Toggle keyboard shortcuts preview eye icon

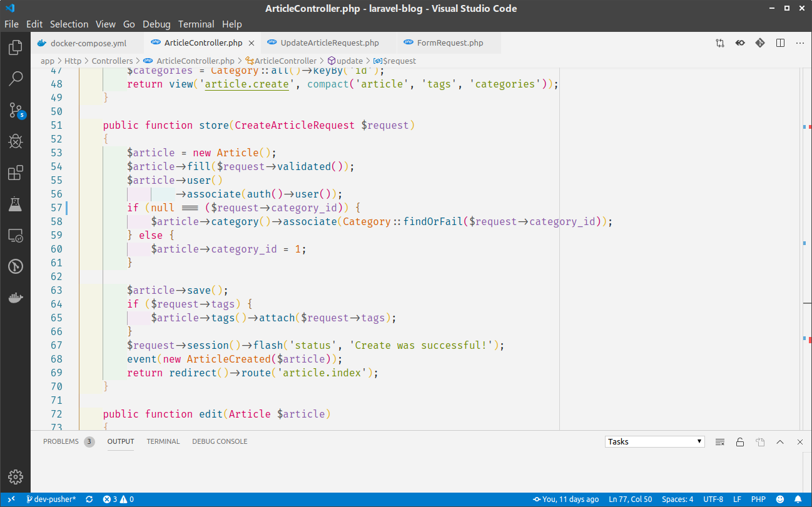pos(740,43)
